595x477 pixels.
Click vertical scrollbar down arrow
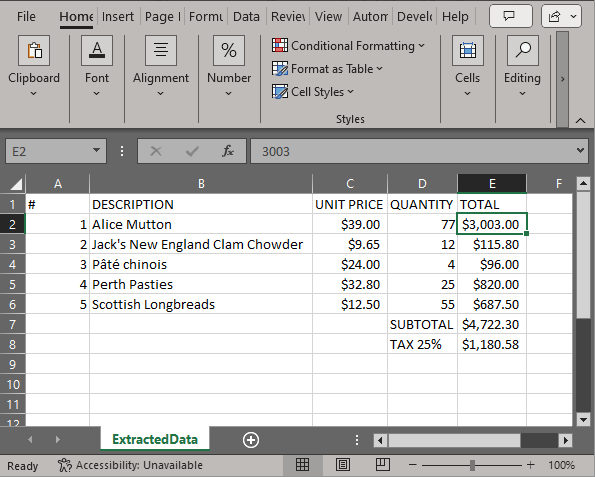pos(583,419)
